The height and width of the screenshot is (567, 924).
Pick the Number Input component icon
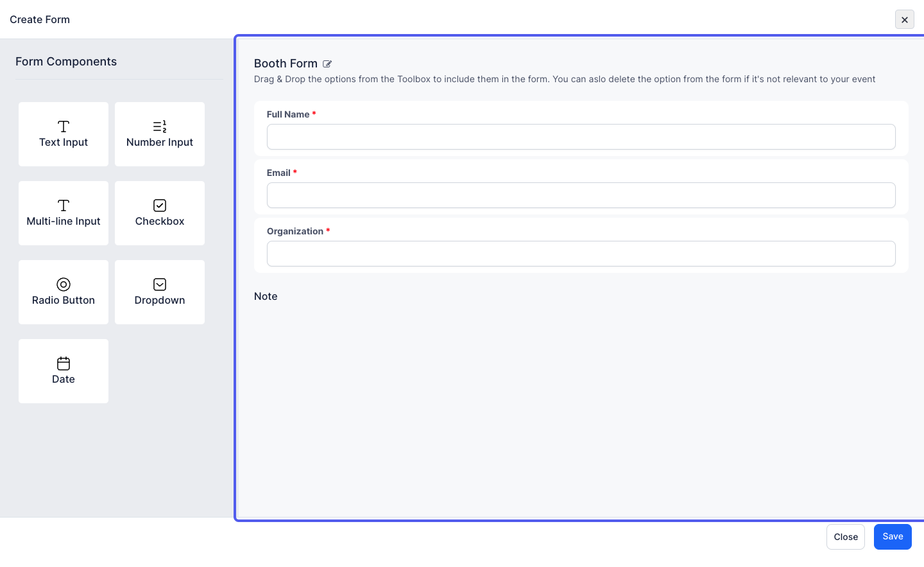(x=160, y=126)
